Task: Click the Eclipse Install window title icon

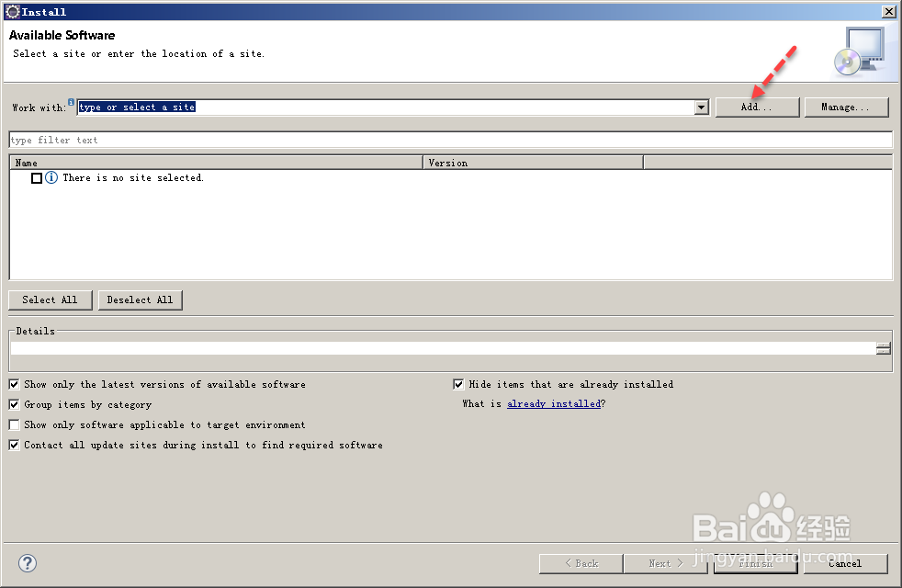Action: 12,12
